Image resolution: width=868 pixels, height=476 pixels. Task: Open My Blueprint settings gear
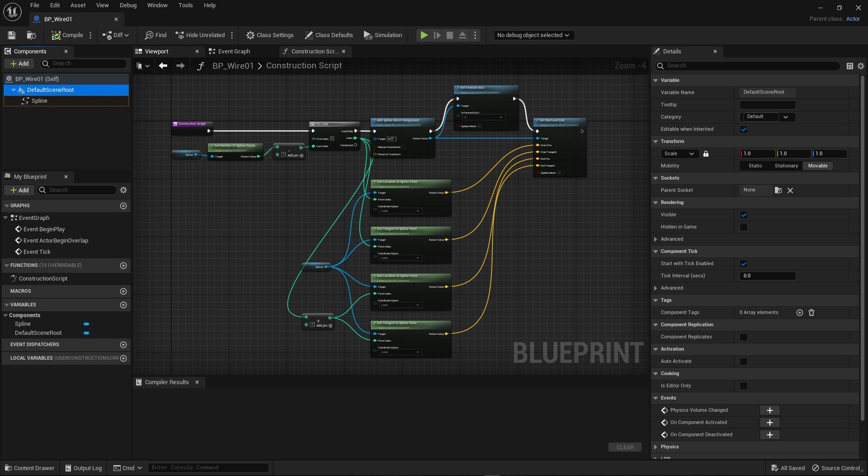(x=123, y=190)
